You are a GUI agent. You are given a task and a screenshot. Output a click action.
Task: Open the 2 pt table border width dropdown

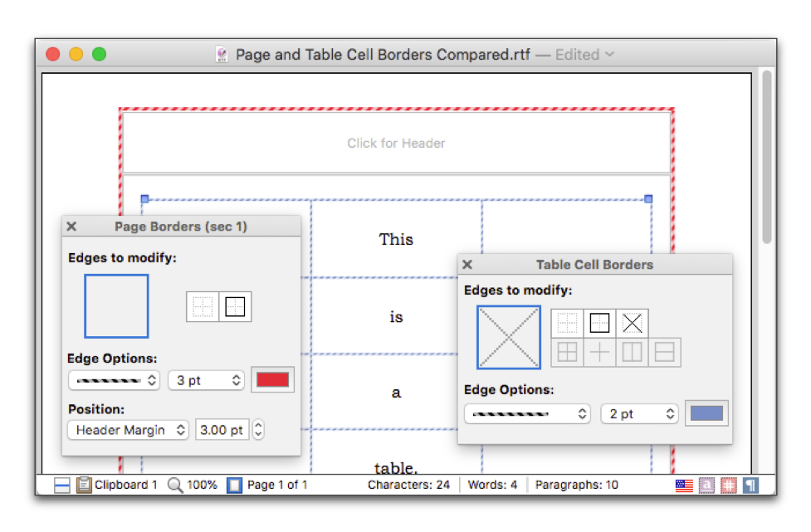tap(637, 413)
